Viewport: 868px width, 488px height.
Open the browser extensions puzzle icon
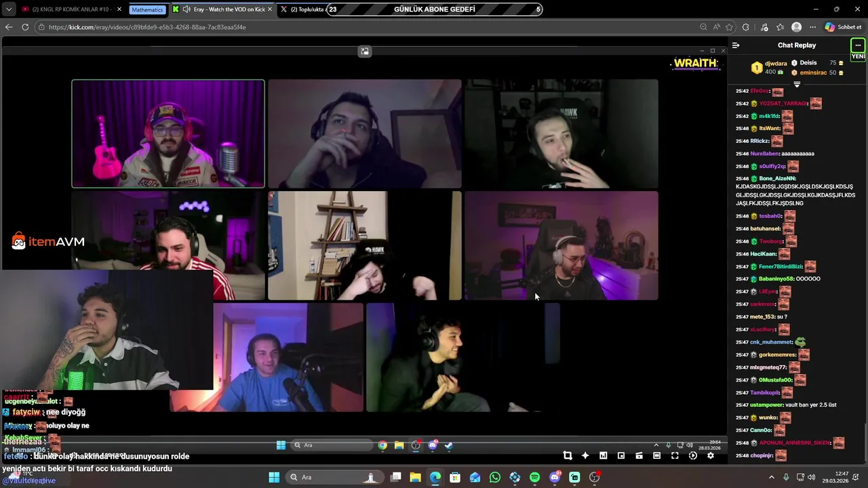click(746, 27)
